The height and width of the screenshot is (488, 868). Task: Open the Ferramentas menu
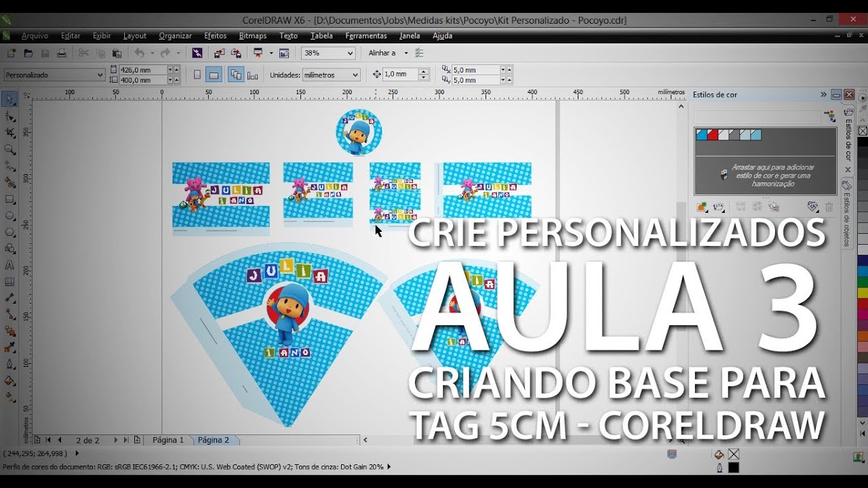(x=366, y=36)
